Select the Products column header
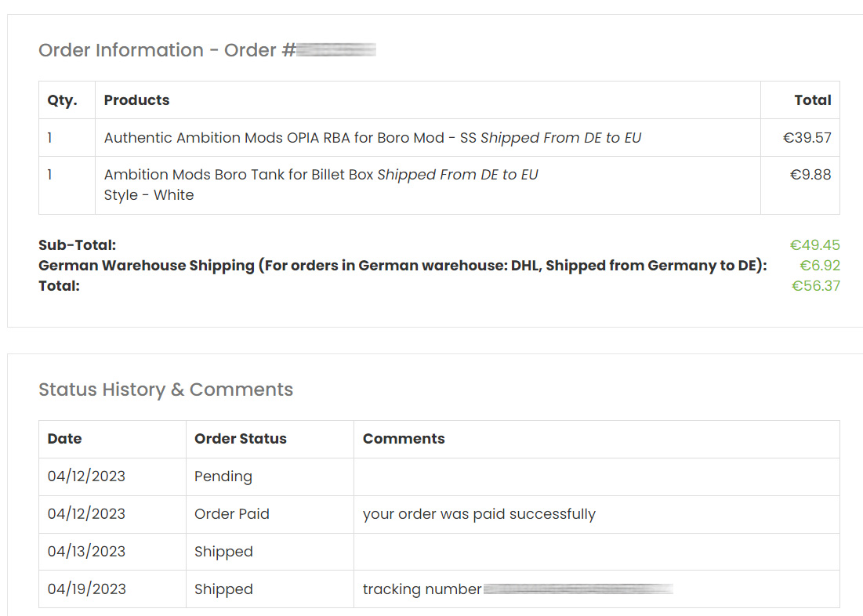863x616 pixels. (x=136, y=100)
